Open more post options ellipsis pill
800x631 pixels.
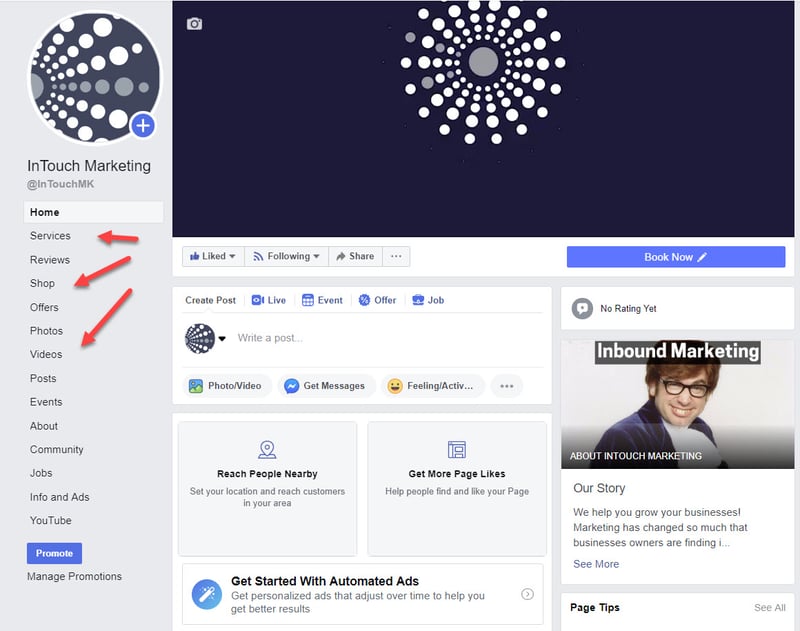tap(507, 386)
